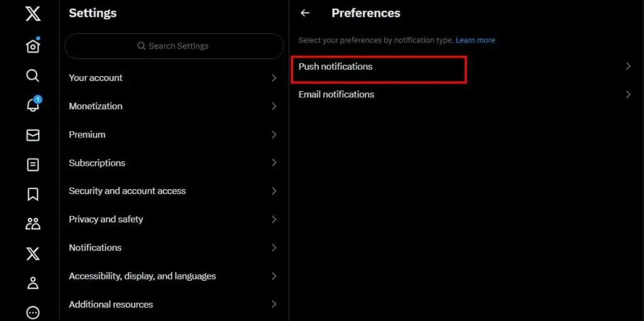Select Accessibility, display, and languages
Image resolution: width=644 pixels, height=321 pixels.
(x=174, y=276)
